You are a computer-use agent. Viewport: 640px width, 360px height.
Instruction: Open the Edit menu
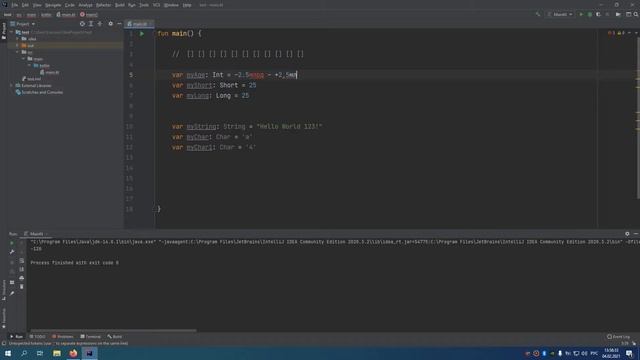click(25, 5)
